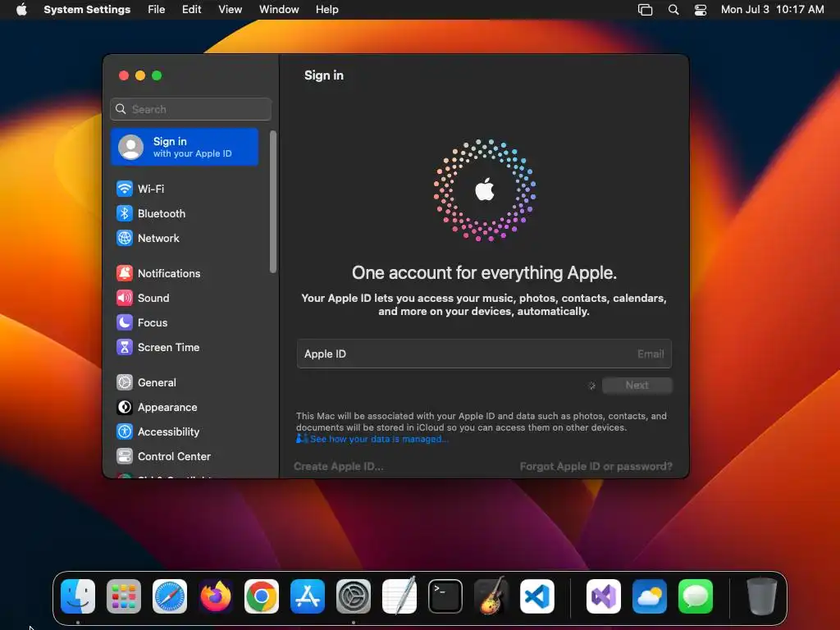Open the Focus moon icon

(x=125, y=322)
